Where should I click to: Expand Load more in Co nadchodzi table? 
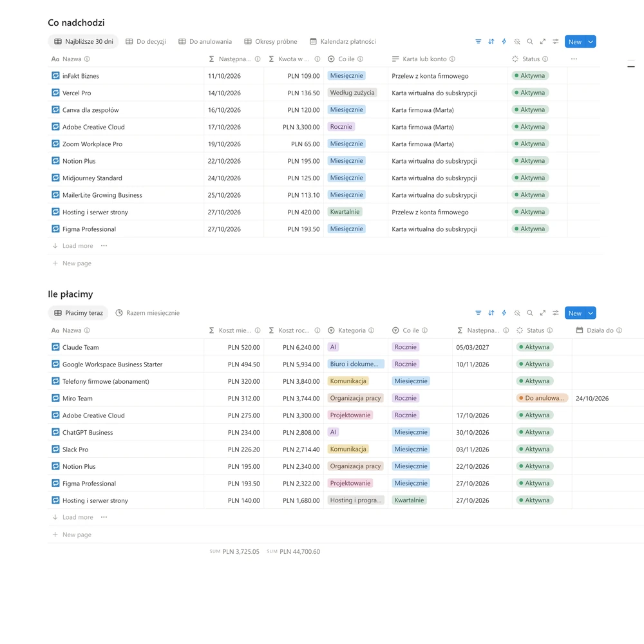(x=73, y=245)
